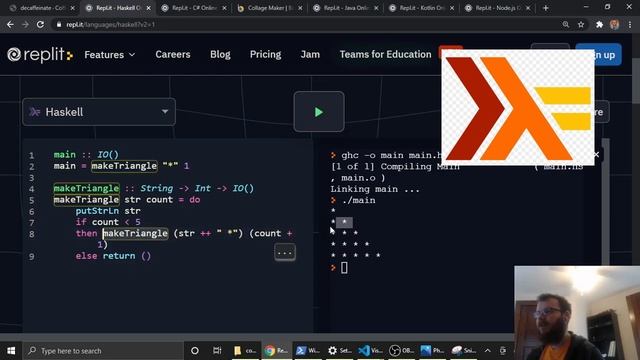Open the File Explorer taskbar icon
This screenshot has width=640, height=360.
click(245, 351)
